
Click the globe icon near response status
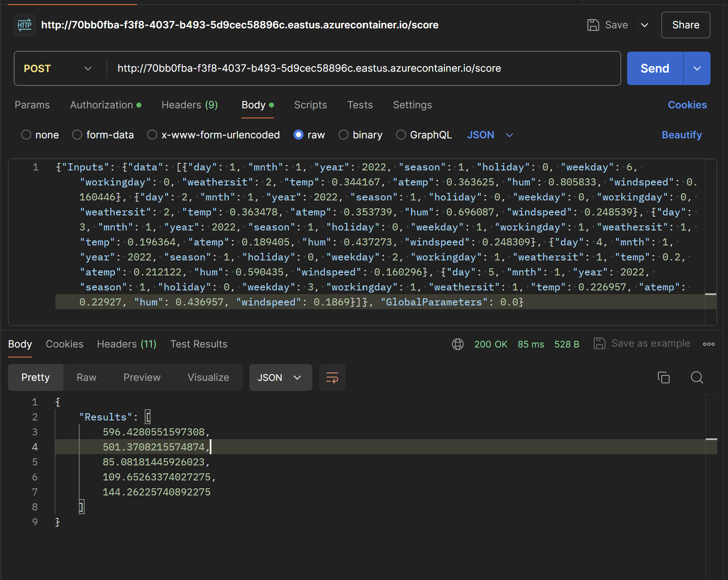coord(457,344)
